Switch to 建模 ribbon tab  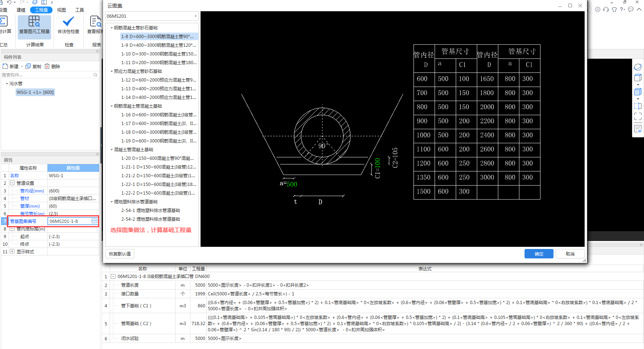[x=21, y=10]
